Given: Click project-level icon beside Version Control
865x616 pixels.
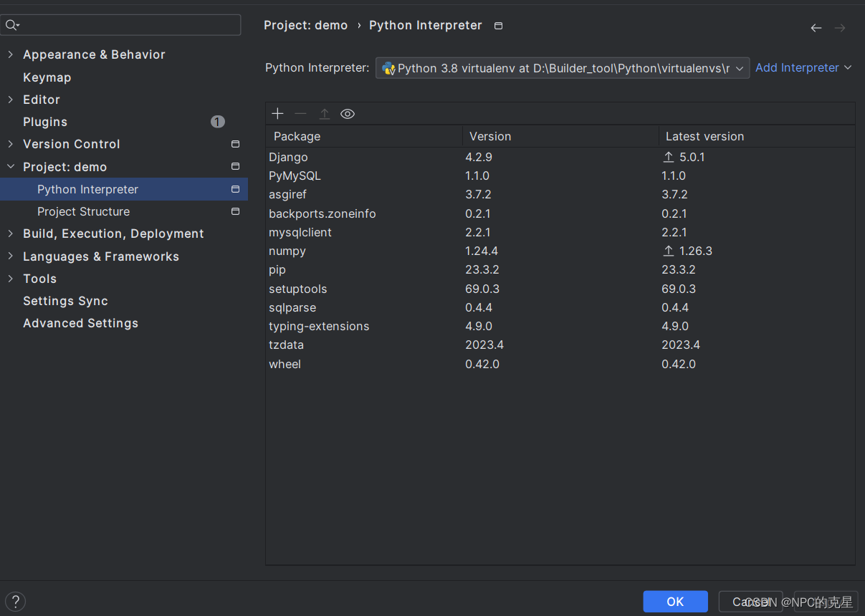Looking at the screenshot, I should [x=235, y=144].
